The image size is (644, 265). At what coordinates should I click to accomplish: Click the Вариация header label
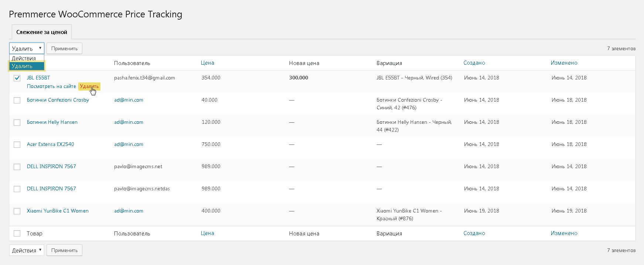tap(389, 63)
